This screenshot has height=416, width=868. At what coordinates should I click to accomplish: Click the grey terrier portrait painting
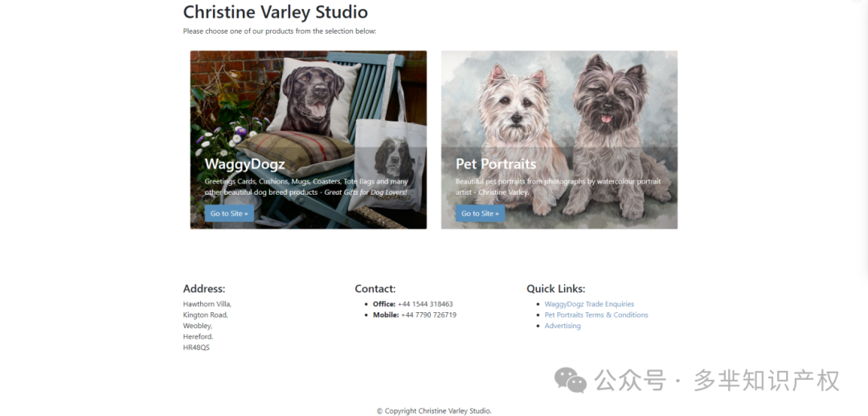615,136
